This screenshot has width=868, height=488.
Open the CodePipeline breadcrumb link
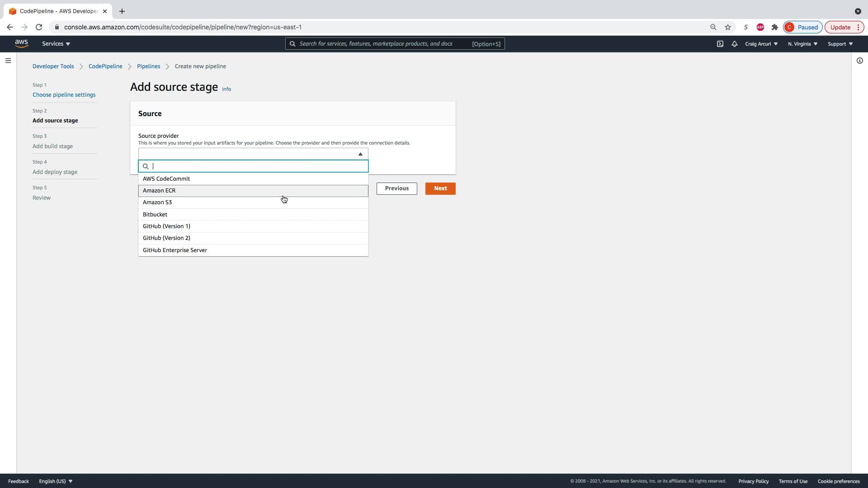click(105, 66)
